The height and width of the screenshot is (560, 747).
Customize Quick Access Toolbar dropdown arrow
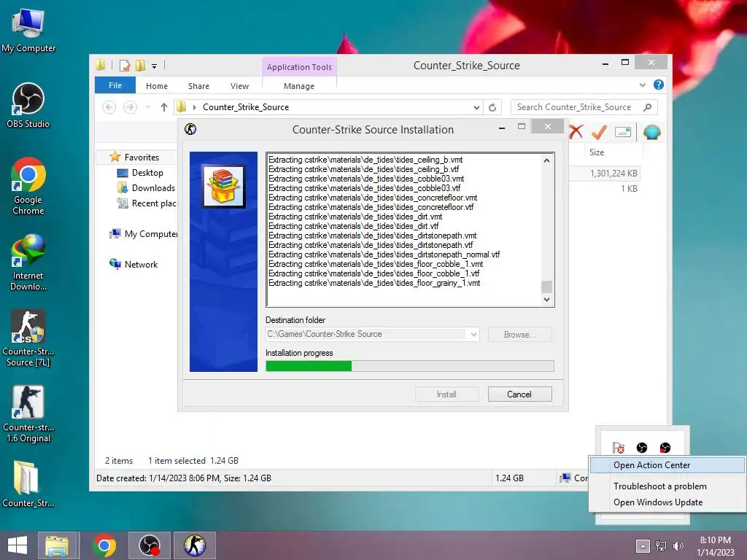click(155, 66)
